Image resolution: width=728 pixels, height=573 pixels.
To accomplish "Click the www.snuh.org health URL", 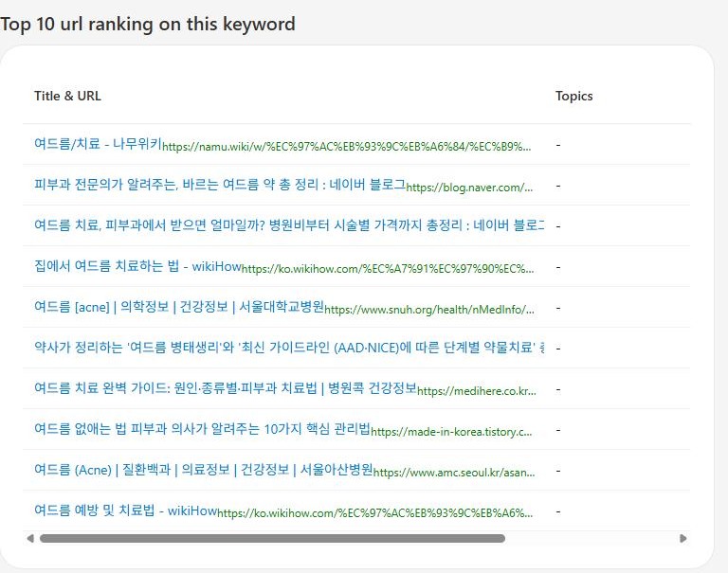I will tap(429, 310).
